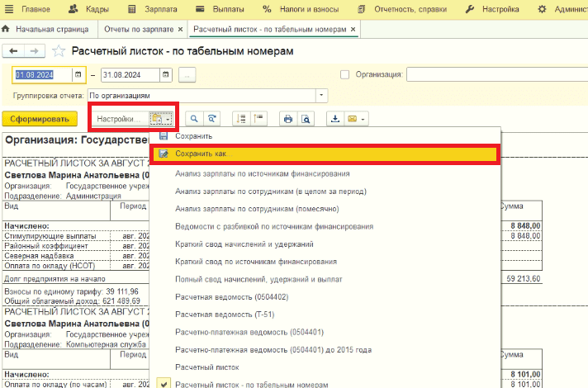Collapse all groups icon
Screen dimensions: 588x388
[x=258, y=119]
